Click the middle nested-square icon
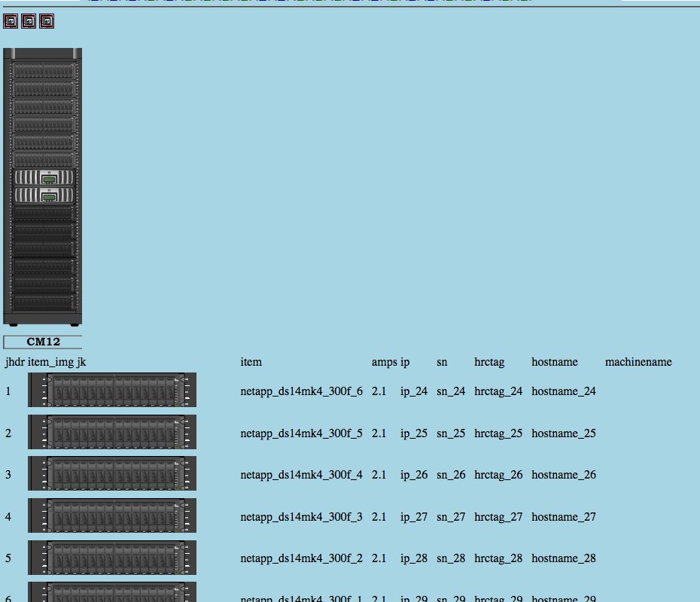Screen dimensions: 700x602 point(29,21)
